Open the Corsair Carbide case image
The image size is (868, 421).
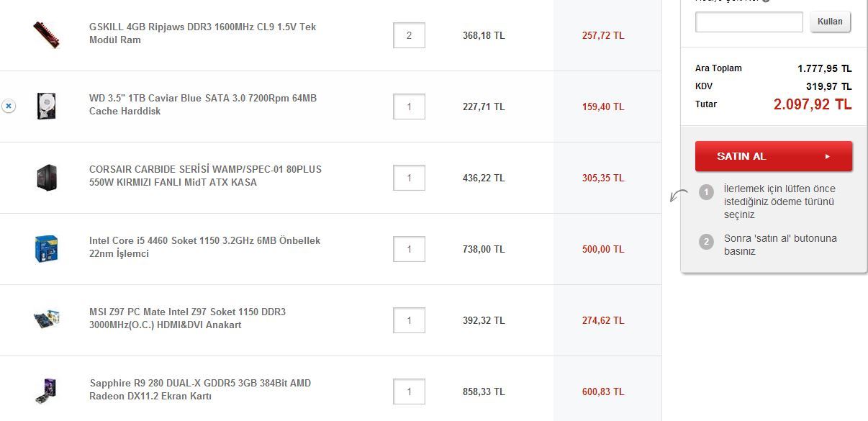(47, 177)
